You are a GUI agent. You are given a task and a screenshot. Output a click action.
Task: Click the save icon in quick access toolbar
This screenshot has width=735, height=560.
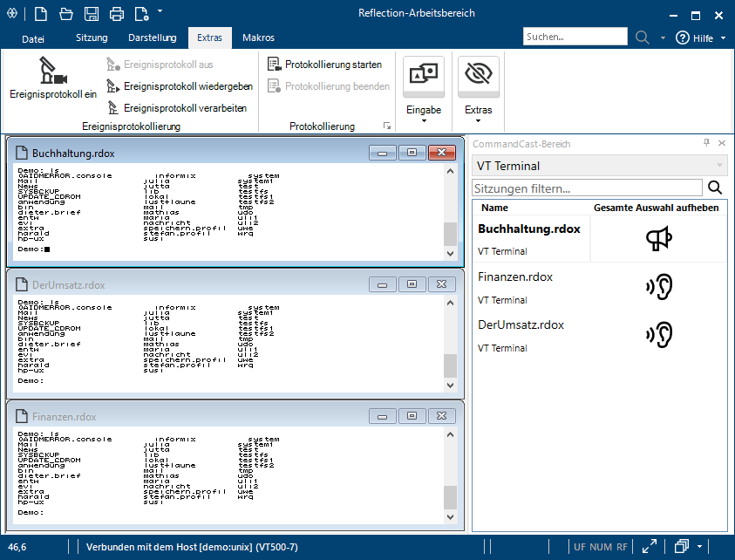pyautogui.click(x=92, y=13)
